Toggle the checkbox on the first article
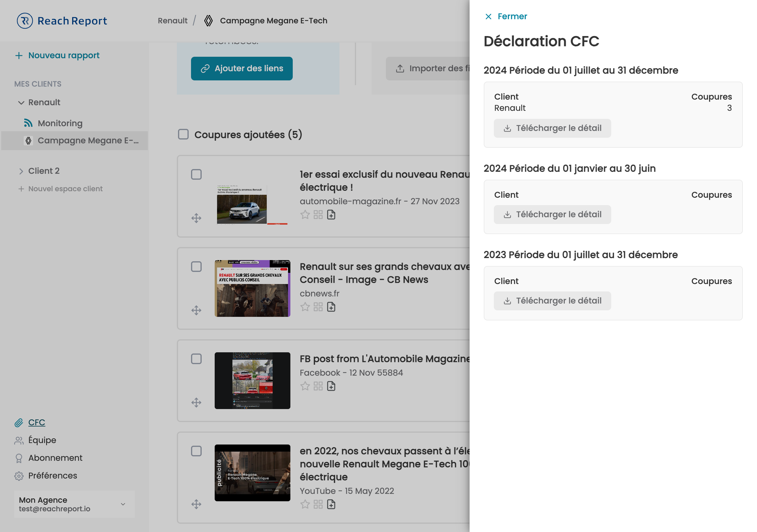The width and height of the screenshot is (757, 532). 196,174
